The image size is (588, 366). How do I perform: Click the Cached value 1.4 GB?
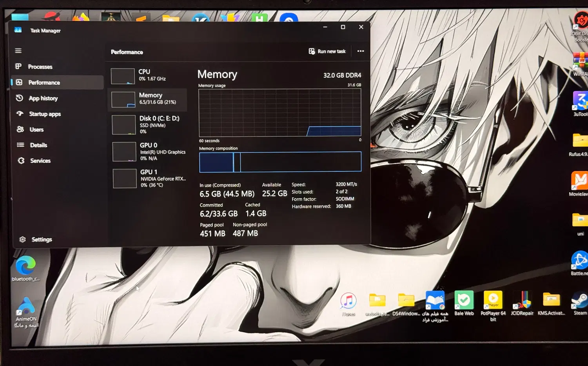coord(256,213)
